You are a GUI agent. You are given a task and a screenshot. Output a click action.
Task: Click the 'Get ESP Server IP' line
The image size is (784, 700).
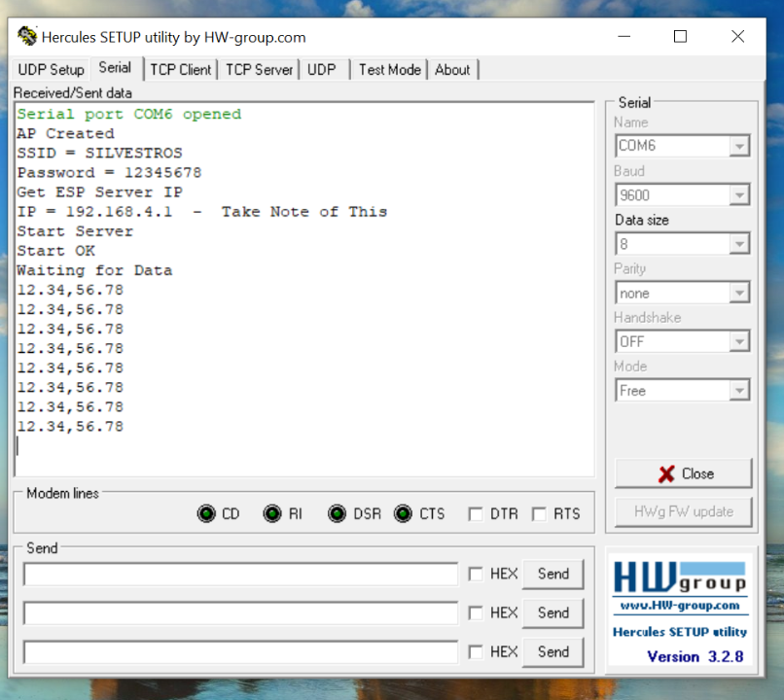(x=100, y=192)
